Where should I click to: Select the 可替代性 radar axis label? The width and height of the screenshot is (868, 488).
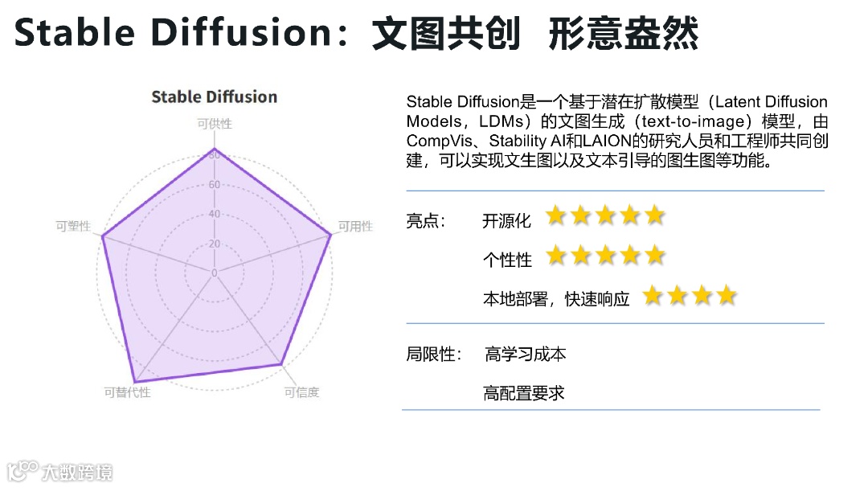click(x=127, y=392)
